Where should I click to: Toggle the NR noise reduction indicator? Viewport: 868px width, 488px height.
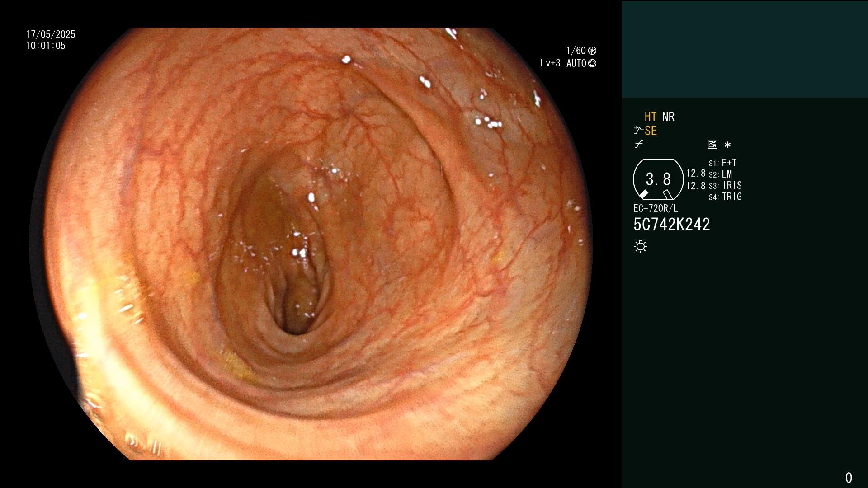(x=668, y=117)
